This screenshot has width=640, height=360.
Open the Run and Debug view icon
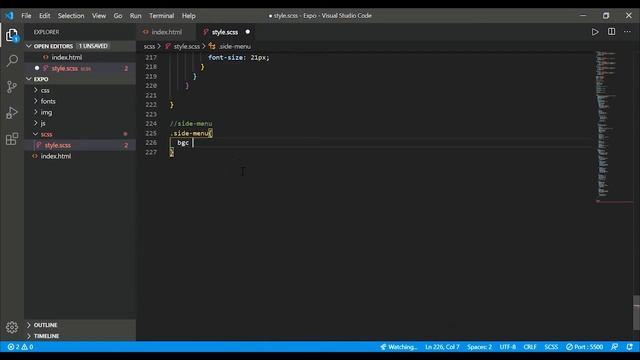[12, 113]
